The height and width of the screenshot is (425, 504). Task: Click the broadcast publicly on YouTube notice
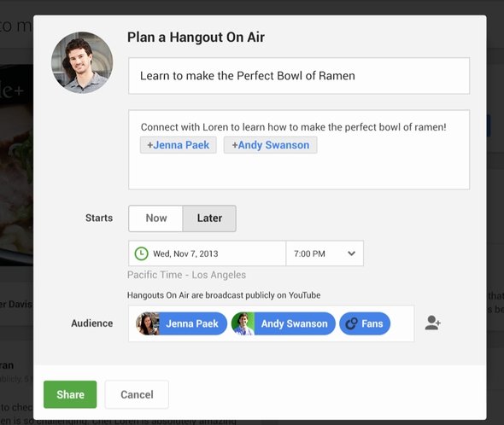point(224,295)
